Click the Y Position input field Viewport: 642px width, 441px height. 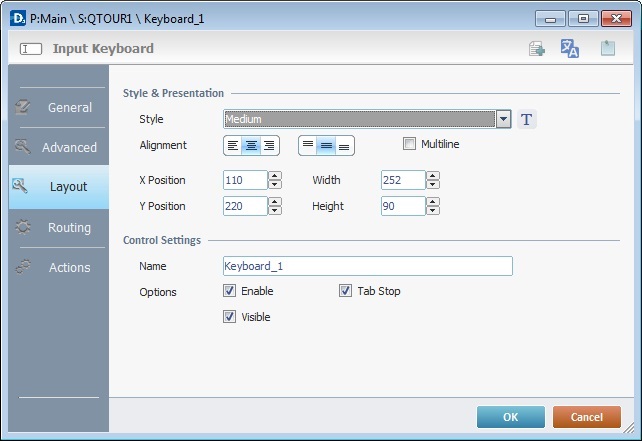245,206
